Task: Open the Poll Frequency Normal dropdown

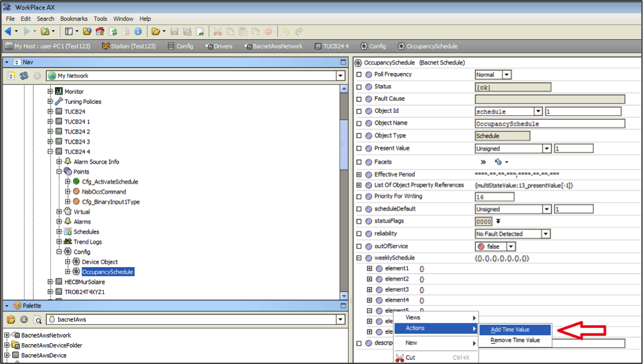Action: (x=507, y=75)
